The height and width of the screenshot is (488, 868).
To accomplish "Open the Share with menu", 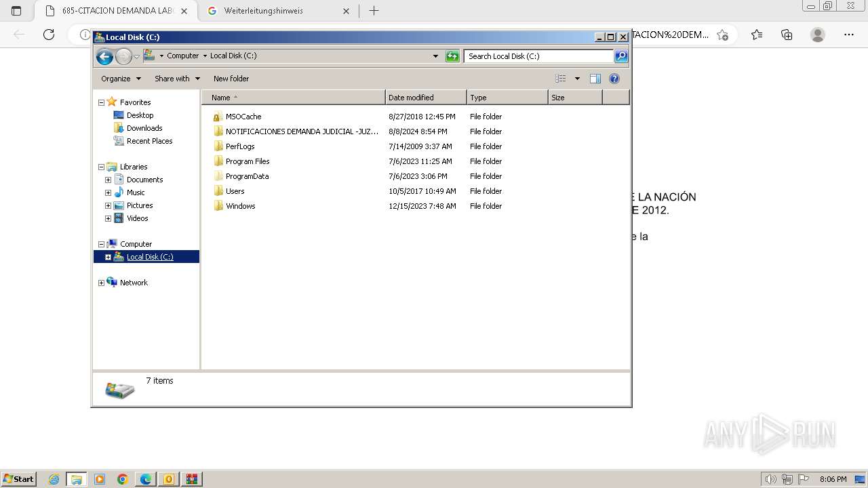I will click(x=177, y=79).
